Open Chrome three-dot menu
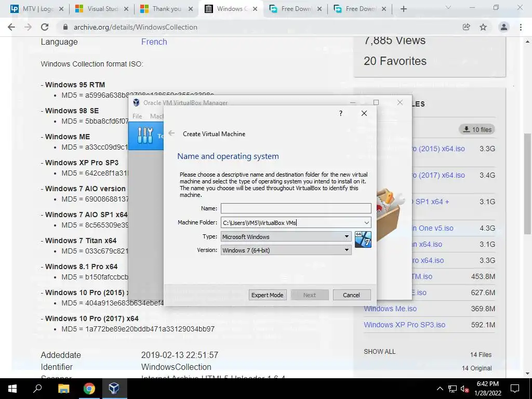The height and width of the screenshot is (399, 532). point(521,27)
